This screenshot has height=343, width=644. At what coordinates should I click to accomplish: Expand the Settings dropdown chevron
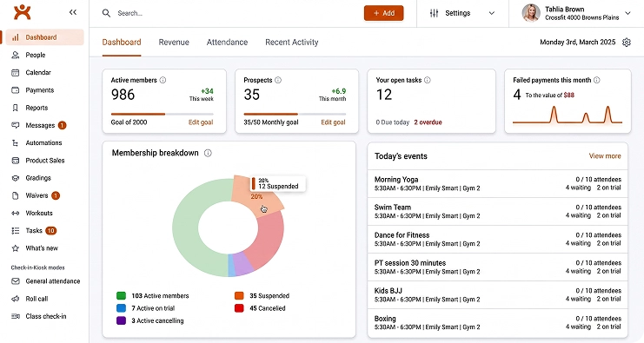click(x=492, y=13)
